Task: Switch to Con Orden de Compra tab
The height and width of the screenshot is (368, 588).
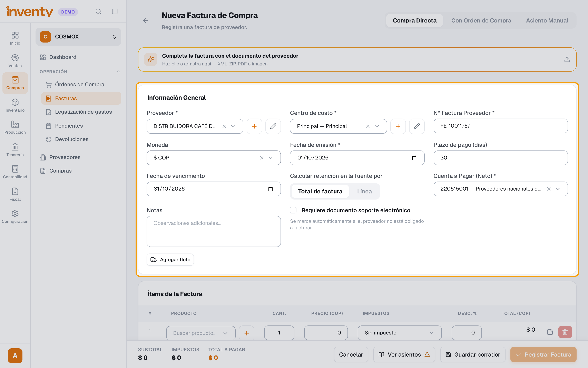Action: click(x=481, y=20)
